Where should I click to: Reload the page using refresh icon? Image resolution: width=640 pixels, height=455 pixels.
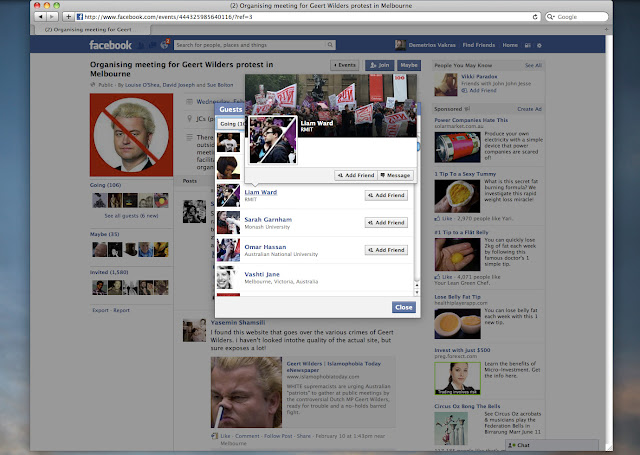[535, 17]
